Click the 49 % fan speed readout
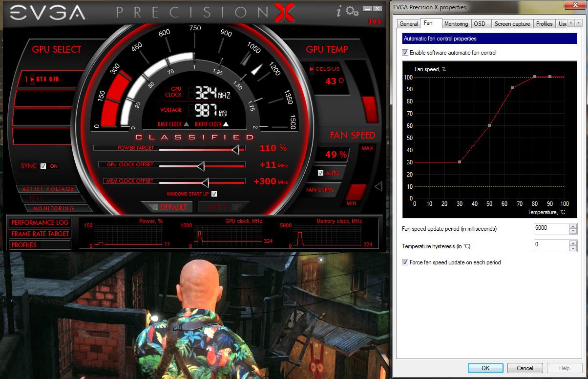Image resolution: width=588 pixels, height=379 pixels. point(336,155)
